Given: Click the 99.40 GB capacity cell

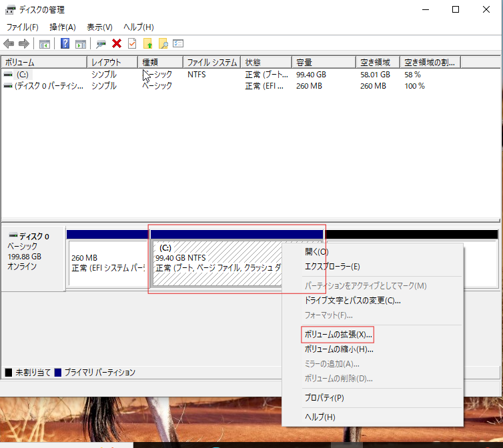Looking at the screenshot, I should [311, 75].
